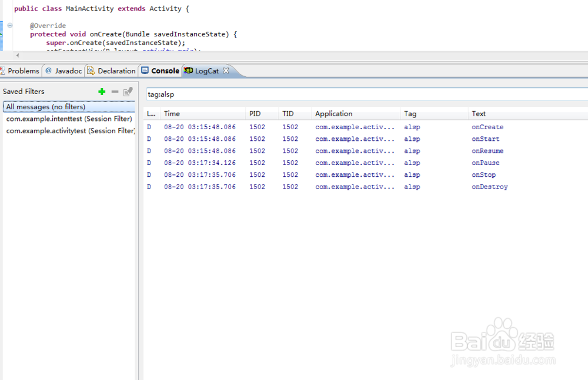Remove selected filter with minus icon
The height and width of the screenshot is (380, 588).
pyautogui.click(x=115, y=92)
